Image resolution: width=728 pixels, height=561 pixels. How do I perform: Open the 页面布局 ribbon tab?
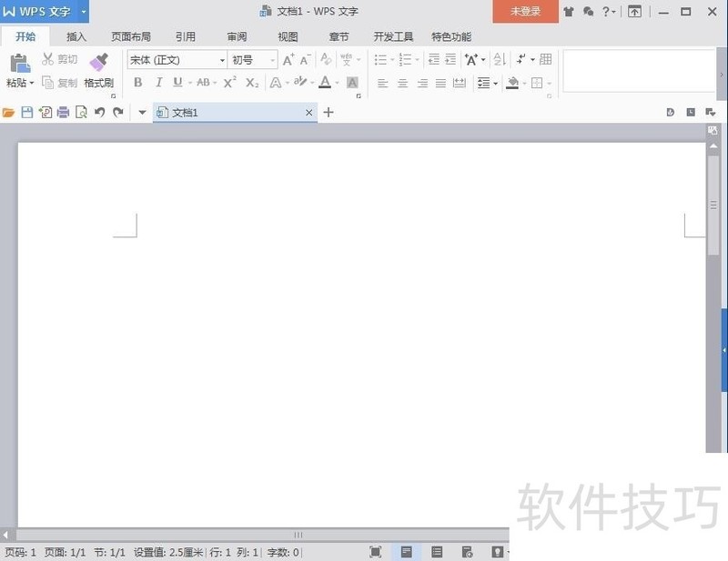point(131,37)
